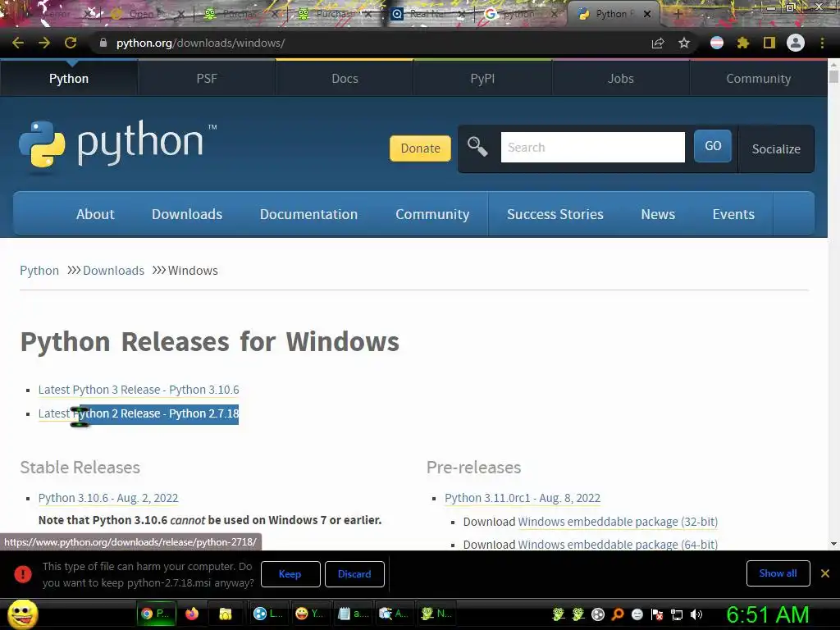Select the PSF top navigation tab
Image resolution: width=840 pixels, height=630 pixels.
point(207,78)
